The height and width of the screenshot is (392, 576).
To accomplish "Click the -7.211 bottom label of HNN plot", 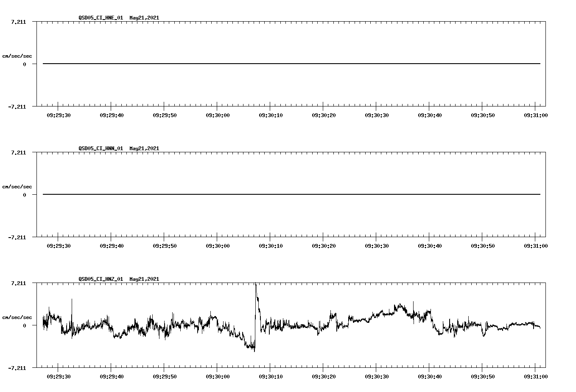I will (17, 237).
